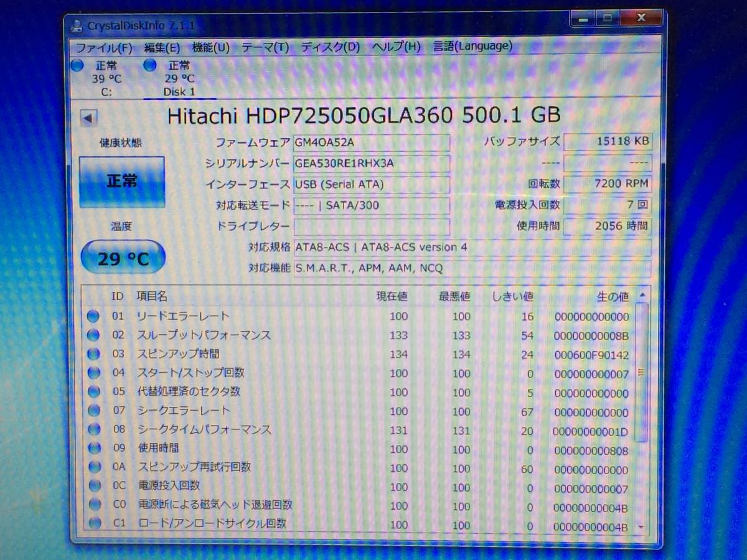The height and width of the screenshot is (560, 747).
Task: Click the buffer size value 15118 KB
Action: pos(608,141)
